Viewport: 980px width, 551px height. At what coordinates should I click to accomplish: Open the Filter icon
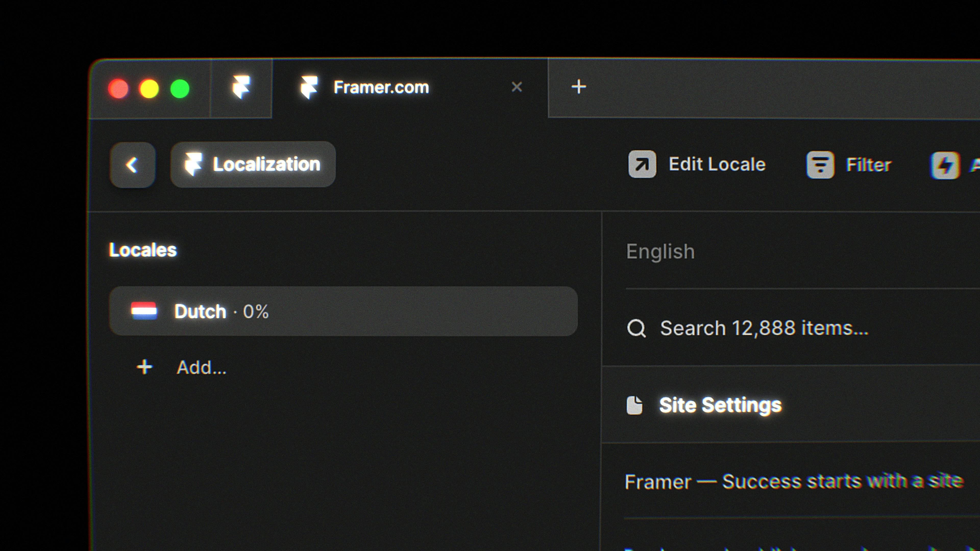point(820,165)
